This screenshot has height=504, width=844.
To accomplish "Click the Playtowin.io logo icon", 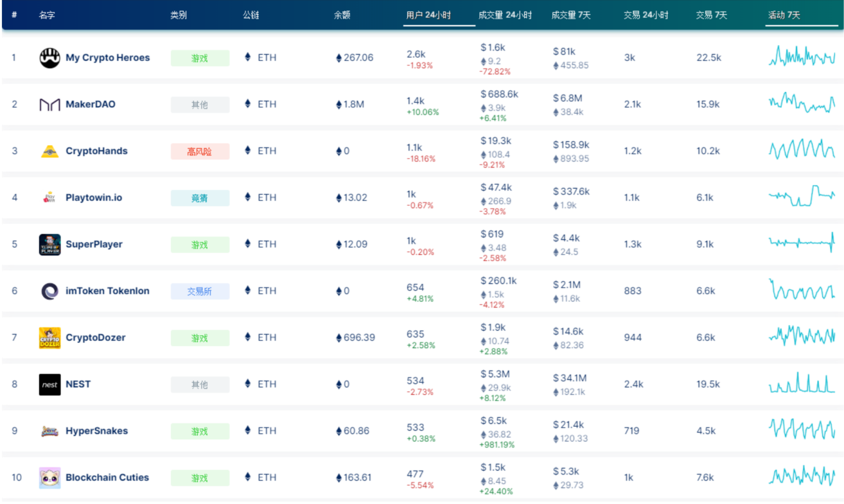I will pyautogui.click(x=49, y=198).
